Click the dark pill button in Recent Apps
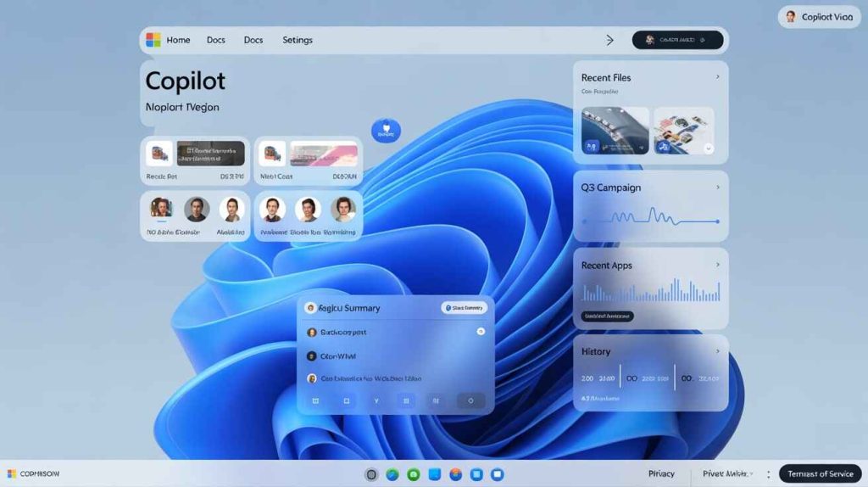The image size is (868, 487). click(x=607, y=316)
